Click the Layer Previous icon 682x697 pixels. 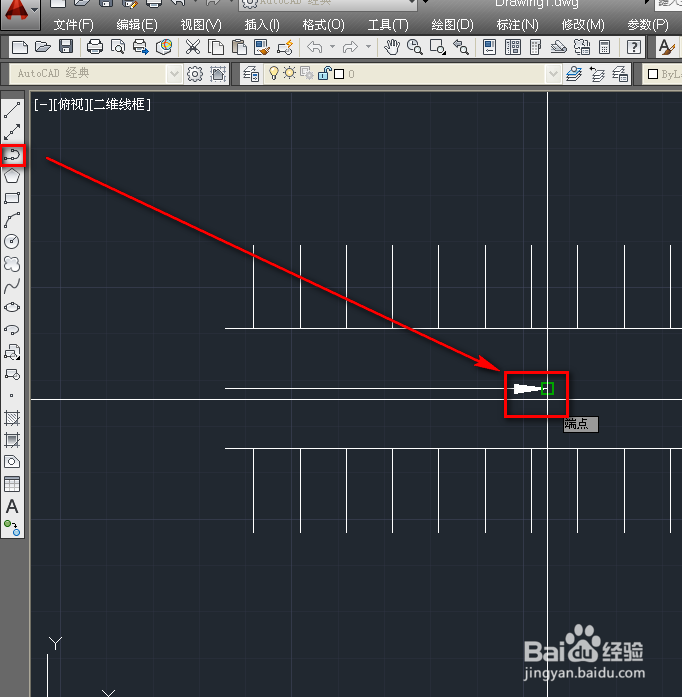tap(597, 74)
